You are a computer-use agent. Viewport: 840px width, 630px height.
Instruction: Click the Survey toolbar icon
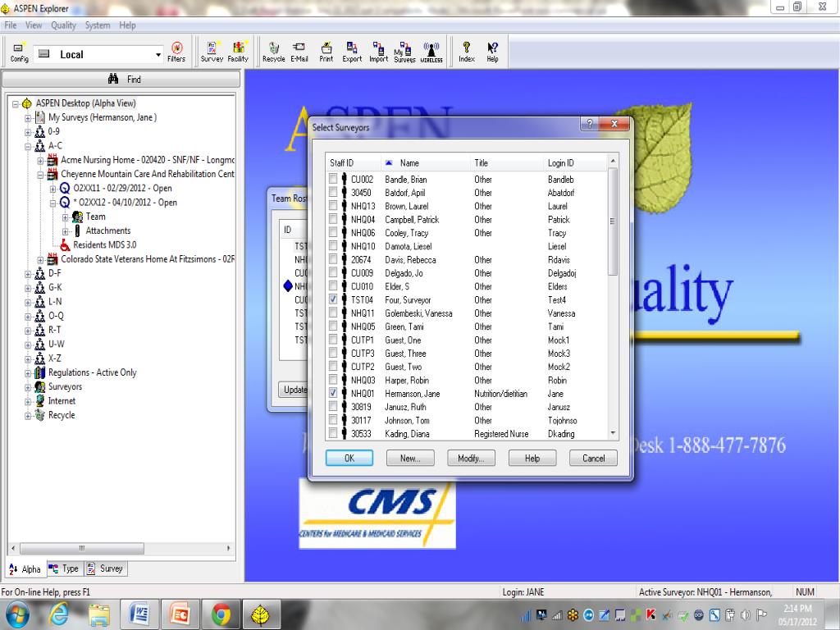(212, 52)
